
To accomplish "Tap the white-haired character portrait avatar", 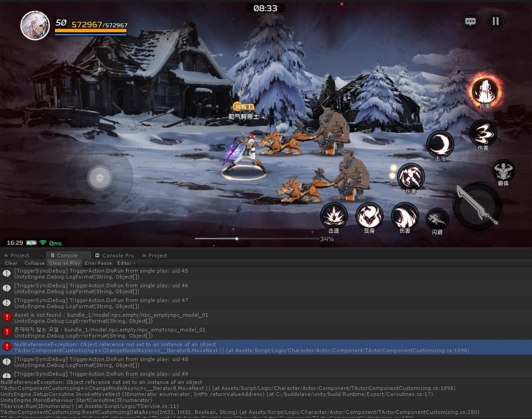I will (x=35, y=25).
